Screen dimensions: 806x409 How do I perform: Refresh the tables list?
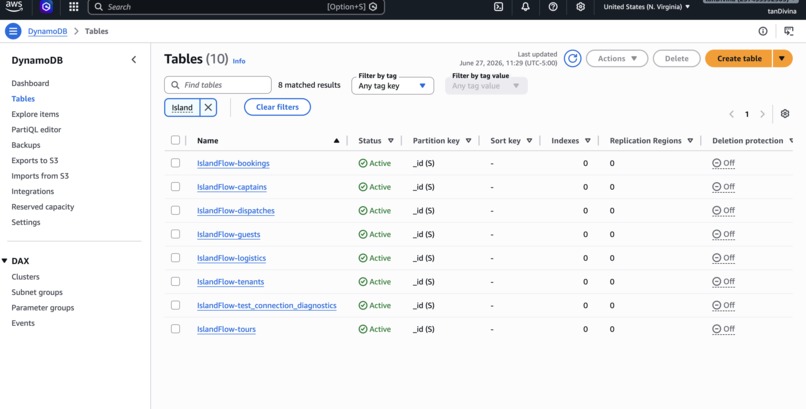[x=572, y=59]
